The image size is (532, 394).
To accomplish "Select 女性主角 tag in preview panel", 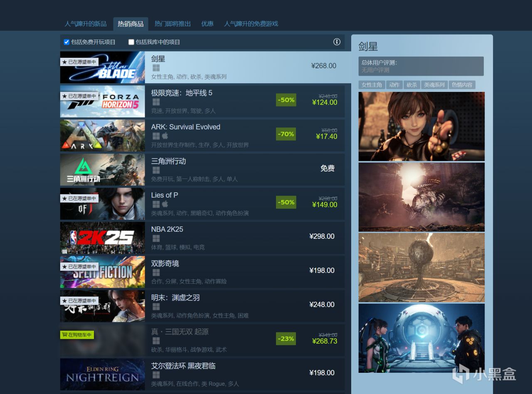I will [372, 85].
